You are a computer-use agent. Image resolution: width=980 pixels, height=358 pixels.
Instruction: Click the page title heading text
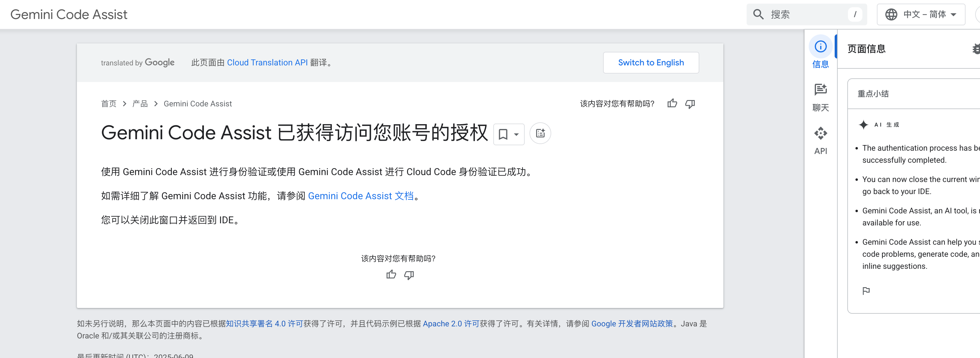point(294,133)
